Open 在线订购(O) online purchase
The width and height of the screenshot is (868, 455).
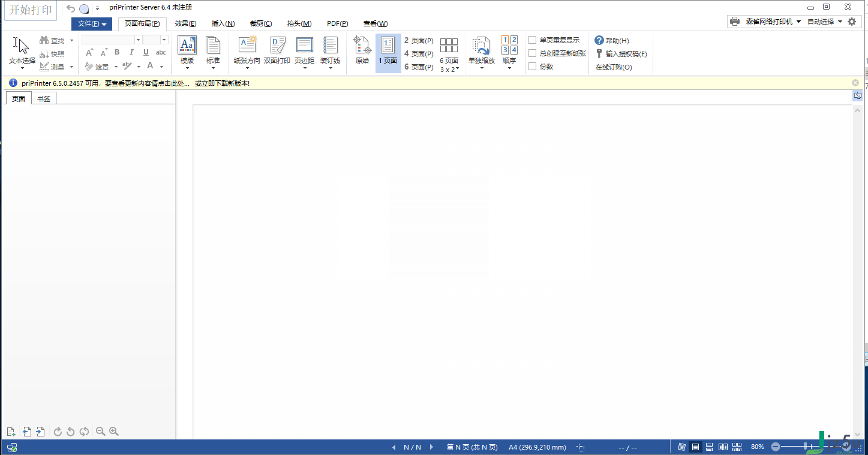pos(614,67)
